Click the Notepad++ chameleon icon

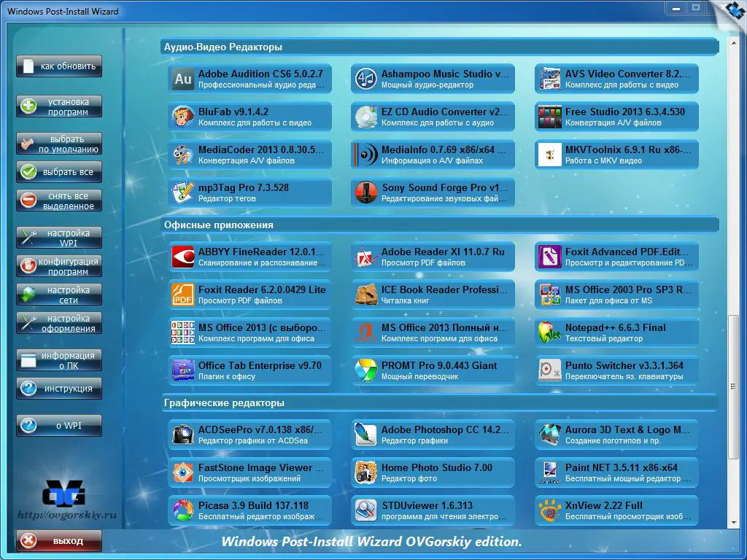pyautogui.click(x=550, y=332)
